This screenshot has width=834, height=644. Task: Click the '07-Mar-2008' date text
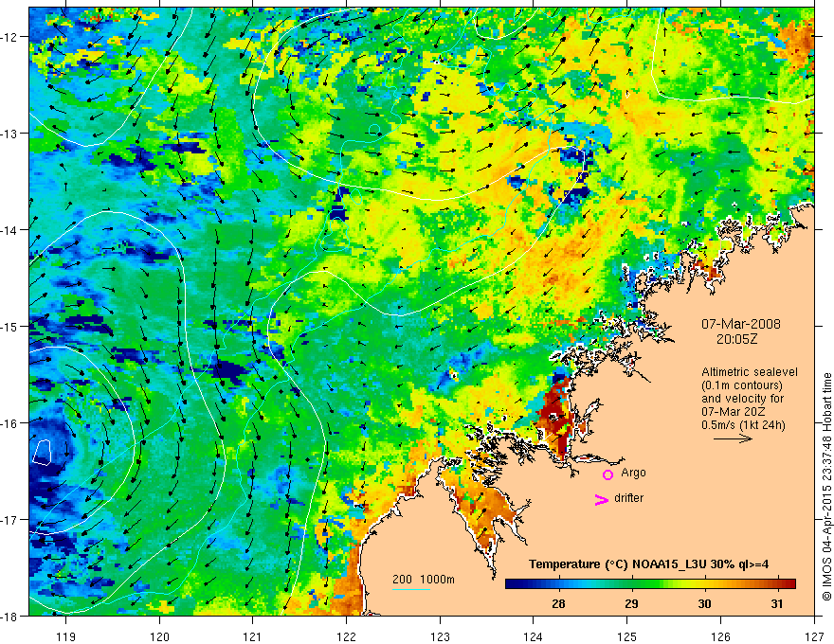click(x=741, y=324)
